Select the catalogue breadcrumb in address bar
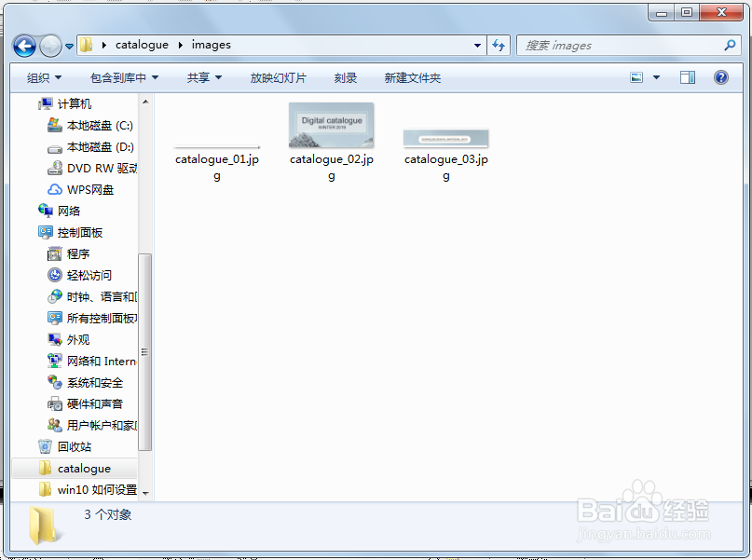 click(x=142, y=45)
